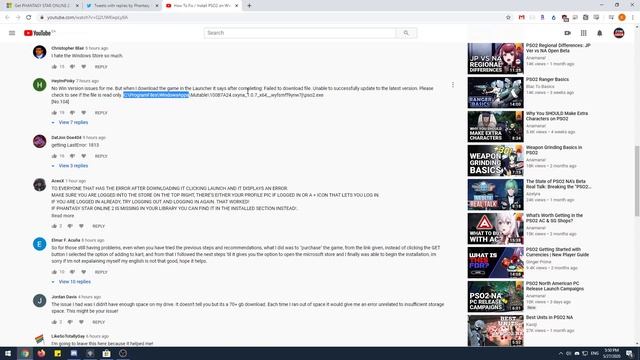Click the Chrome address bar URL

click(x=87, y=18)
